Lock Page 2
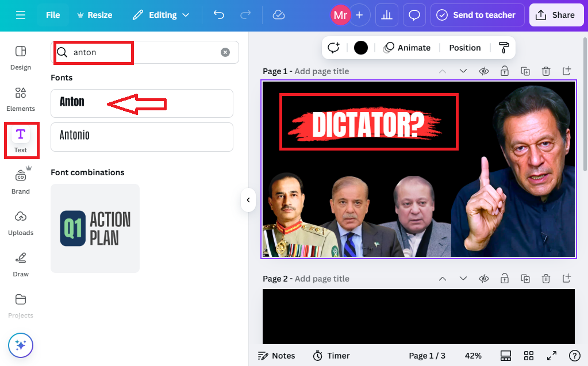Image resolution: width=588 pixels, height=366 pixels. [x=505, y=278]
